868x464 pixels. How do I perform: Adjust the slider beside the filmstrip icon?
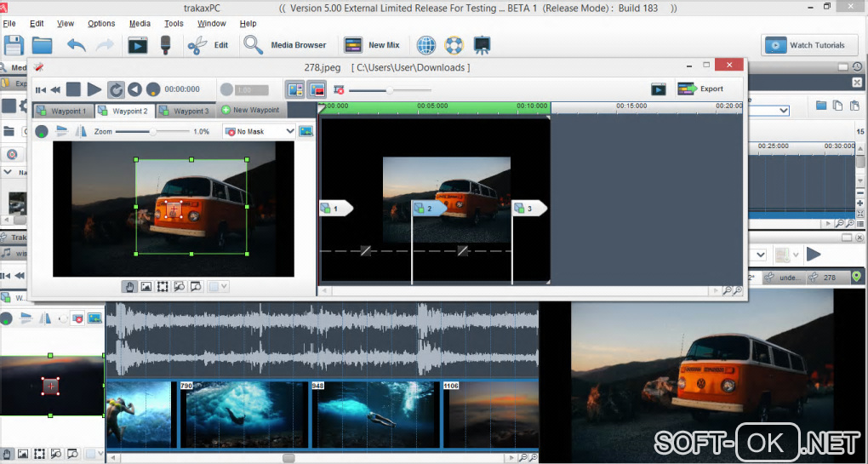pos(390,89)
